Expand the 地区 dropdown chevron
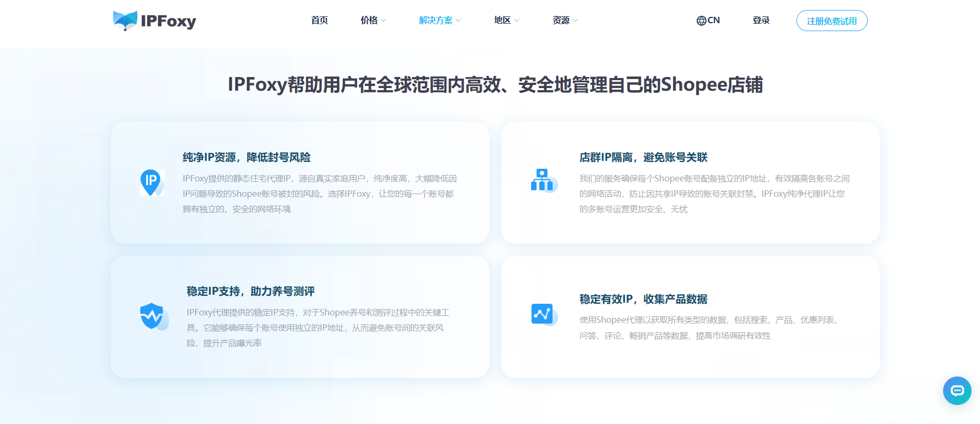Image resolution: width=980 pixels, height=424 pixels. point(517,21)
